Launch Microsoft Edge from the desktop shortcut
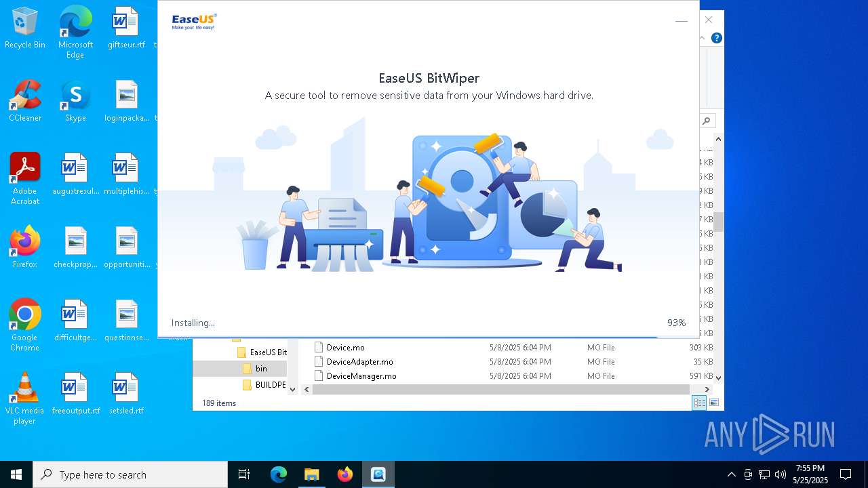 [75, 33]
